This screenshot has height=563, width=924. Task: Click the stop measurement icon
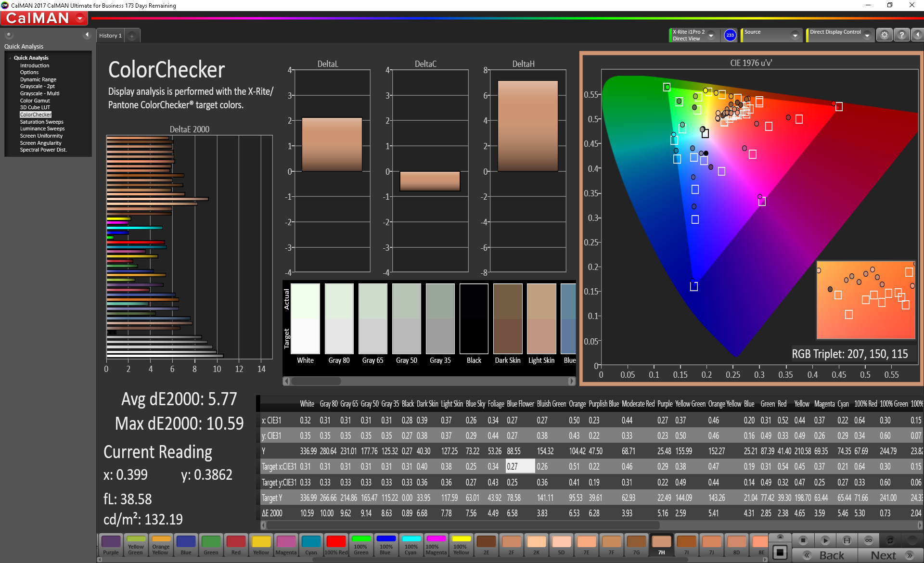[803, 540]
